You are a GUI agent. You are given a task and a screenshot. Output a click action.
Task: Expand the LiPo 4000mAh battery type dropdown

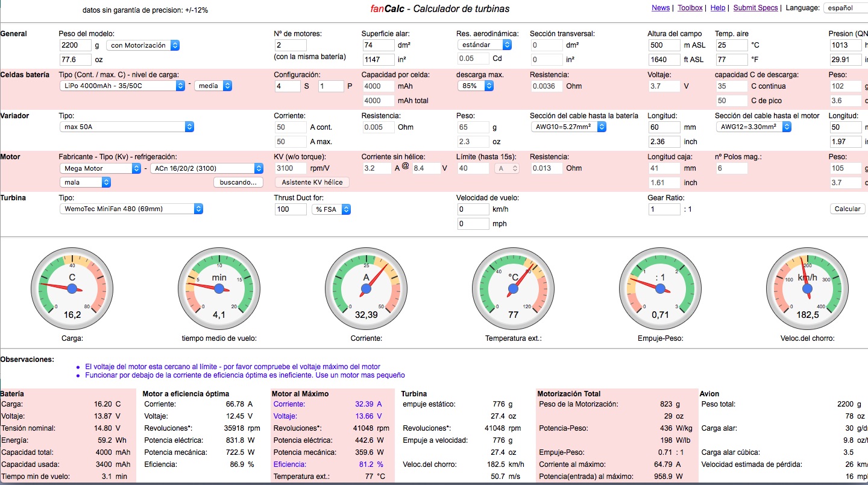pos(122,86)
